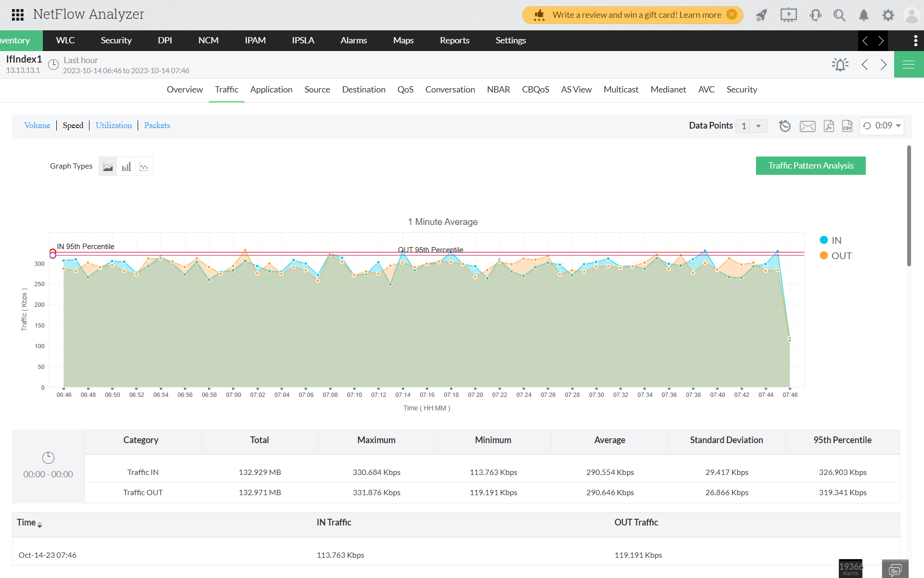Dismiss the review gift card banner
This screenshot has width=924, height=578.
click(731, 14)
